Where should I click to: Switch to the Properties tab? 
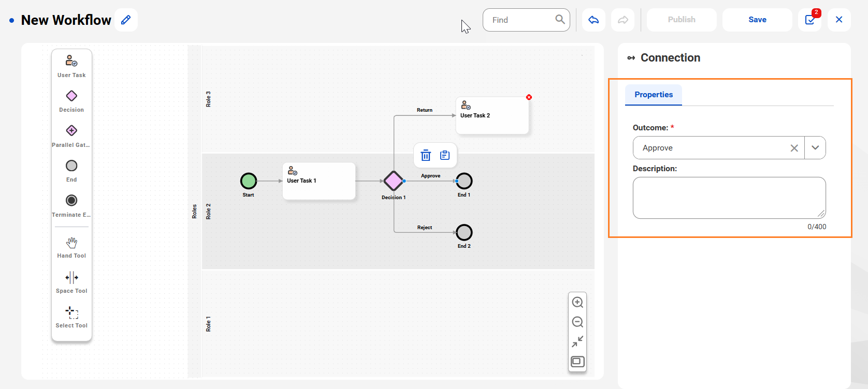[654, 95]
